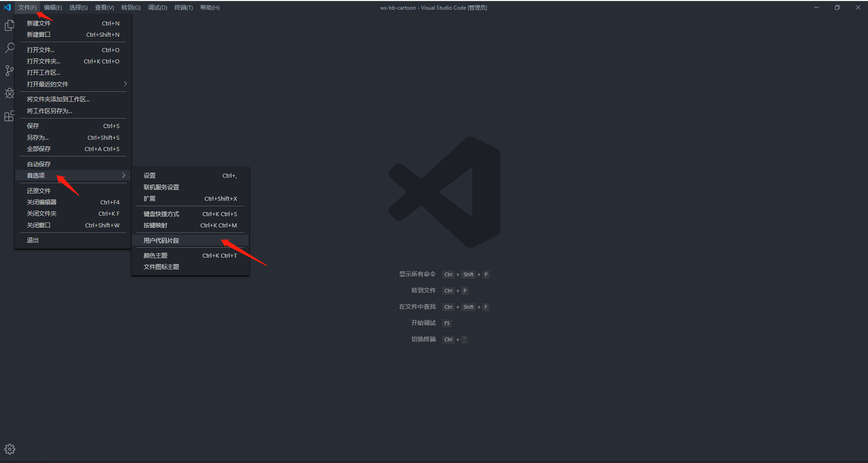Expand 打开最近的文件 submenu
Image resolution: width=868 pixels, height=463 pixels.
73,84
